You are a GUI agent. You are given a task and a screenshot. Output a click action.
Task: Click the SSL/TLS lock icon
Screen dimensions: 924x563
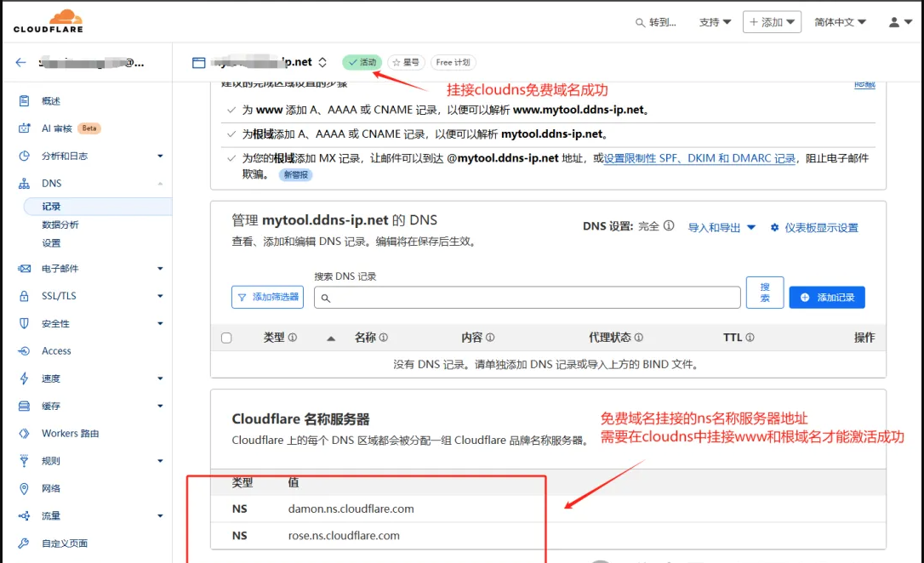(x=24, y=296)
